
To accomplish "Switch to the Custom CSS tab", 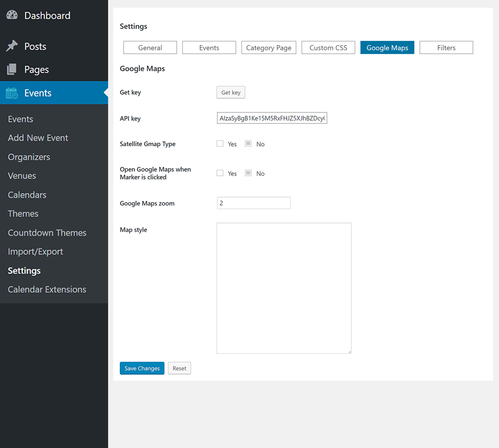I will click(328, 48).
